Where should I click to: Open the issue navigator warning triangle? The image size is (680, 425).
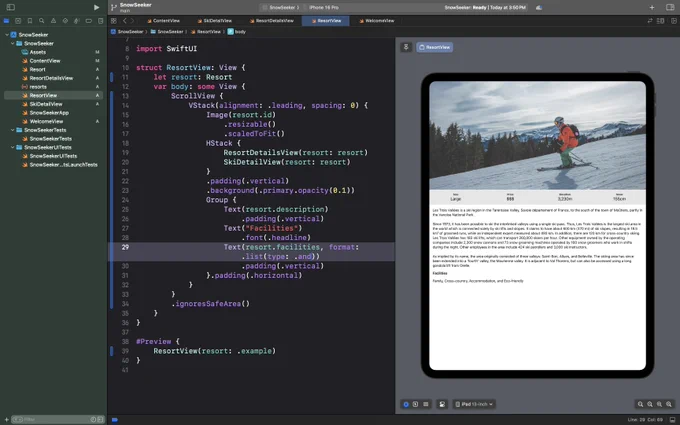coord(53,20)
